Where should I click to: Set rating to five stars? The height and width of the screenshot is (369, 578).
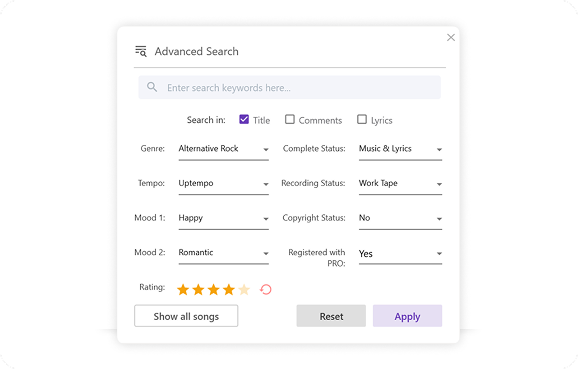[244, 289]
